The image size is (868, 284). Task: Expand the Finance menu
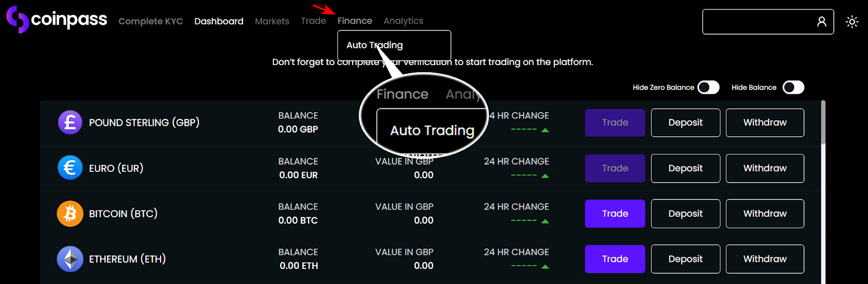point(355,21)
